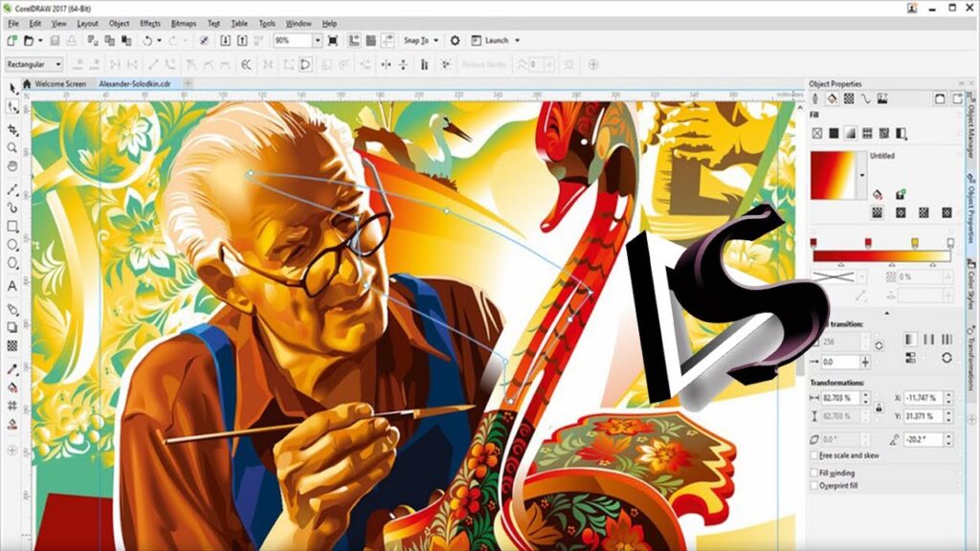Choose No fill icon in Fill section
Image resolution: width=980 pixels, height=551 pixels.
817,133
